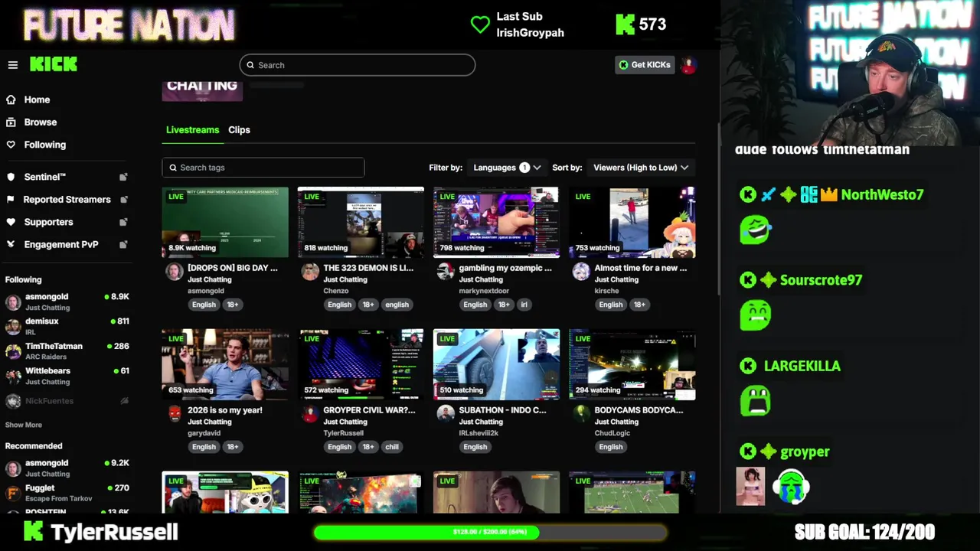Click the Just Chatting label under garydavid

pos(210,422)
